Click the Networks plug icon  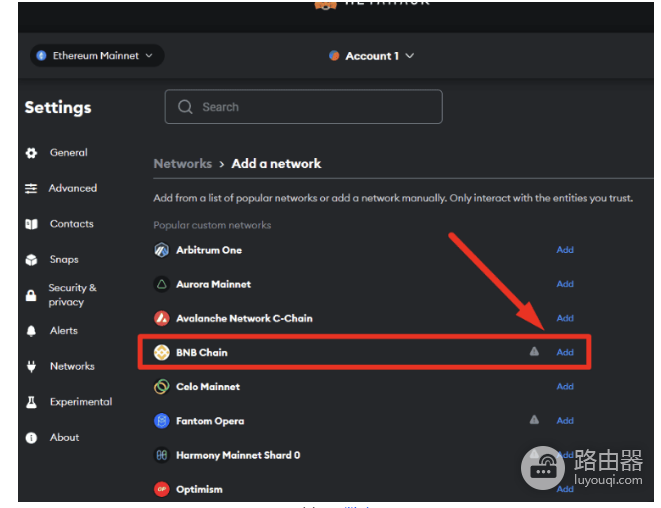(31, 366)
